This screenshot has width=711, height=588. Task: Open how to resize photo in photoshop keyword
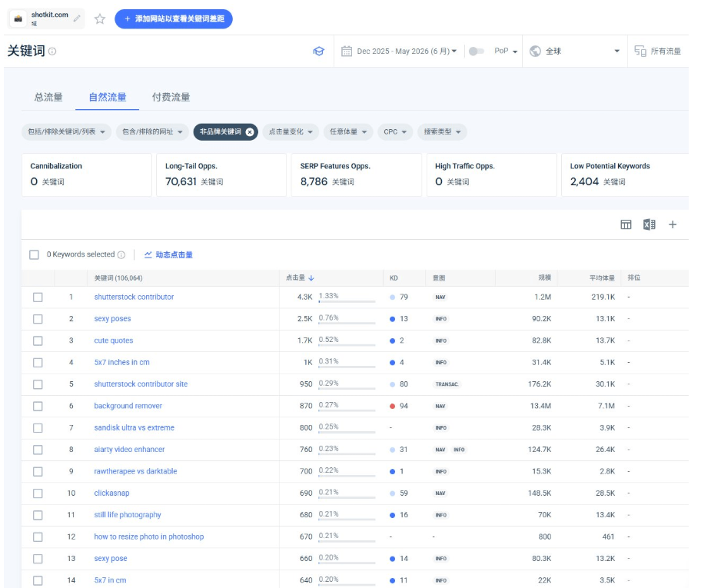(148, 537)
